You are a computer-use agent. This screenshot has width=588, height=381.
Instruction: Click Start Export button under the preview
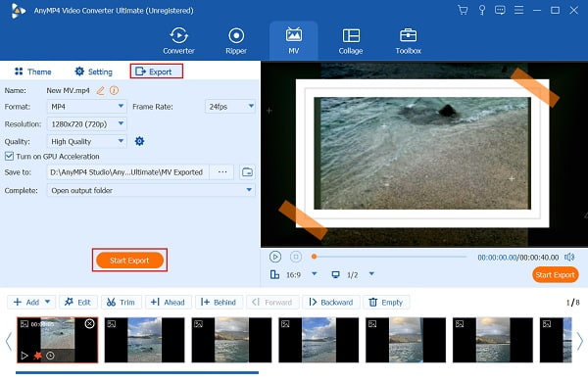pos(555,274)
